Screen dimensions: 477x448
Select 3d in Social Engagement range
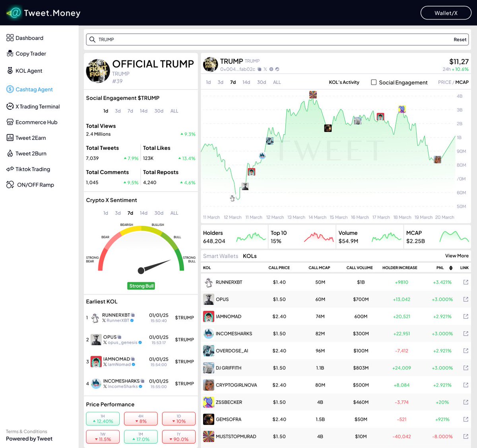pyautogui.click(x=118, y=111)
